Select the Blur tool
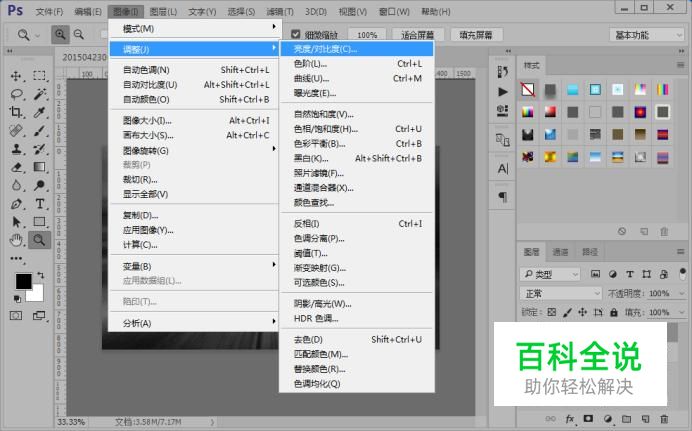 pos(16,185)
